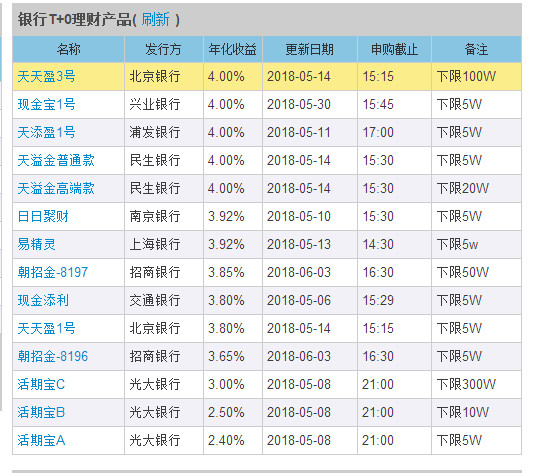Click the 2018-05-11 update date
The image size is (549, 473).
click(299, 132)
